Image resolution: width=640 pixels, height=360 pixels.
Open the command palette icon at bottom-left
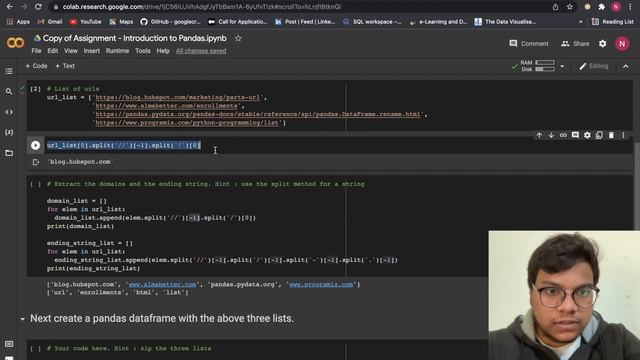[9, 344]
